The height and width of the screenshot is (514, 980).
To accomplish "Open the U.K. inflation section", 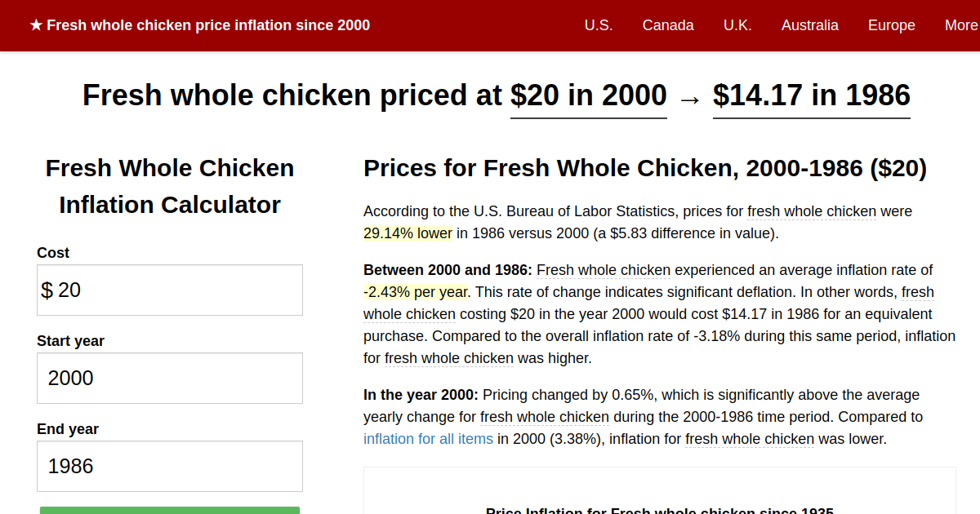I will click(x=737, y=25).
